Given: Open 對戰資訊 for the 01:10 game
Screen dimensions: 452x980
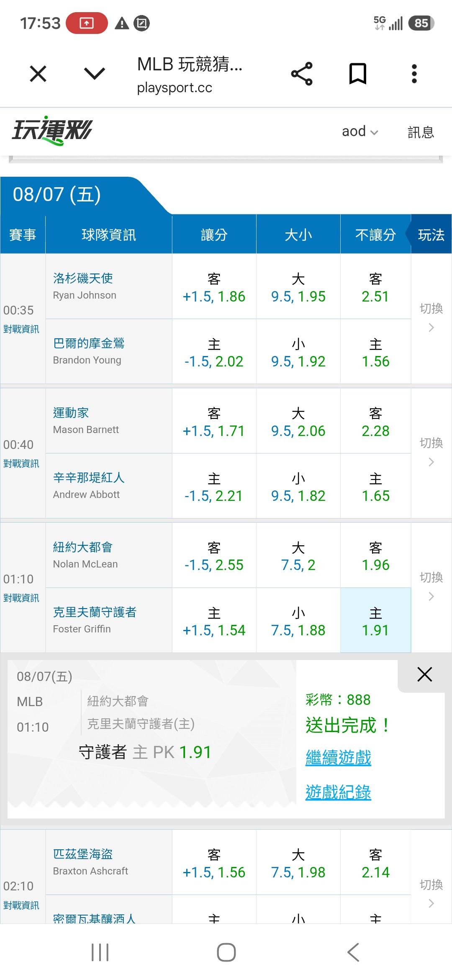Looking at the screenshot, I should tap(21, 598).
